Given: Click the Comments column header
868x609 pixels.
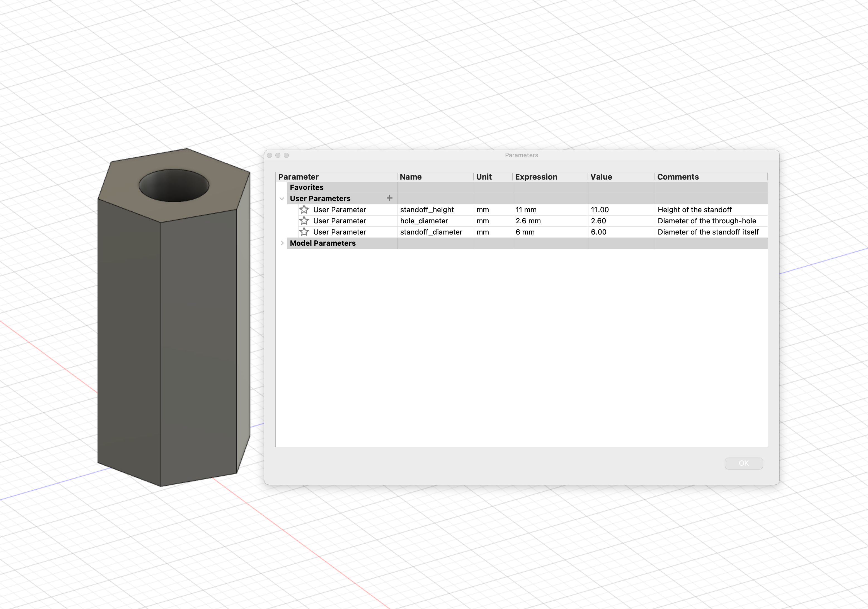Looking at the screenshot, I should tap(678, 177).
